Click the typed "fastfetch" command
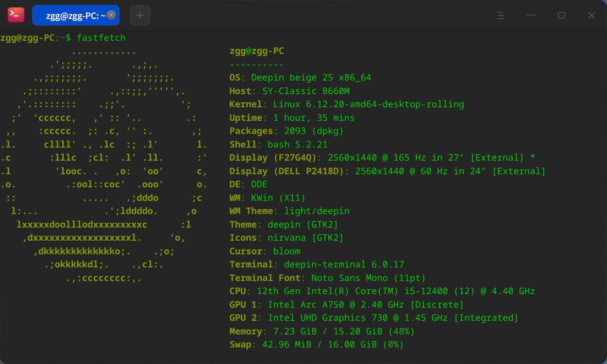 coord(101,38)
